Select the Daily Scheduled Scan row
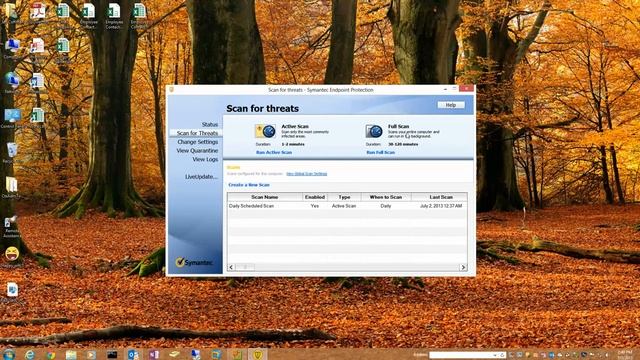The image size is (640, 360). tap(347, 206)
